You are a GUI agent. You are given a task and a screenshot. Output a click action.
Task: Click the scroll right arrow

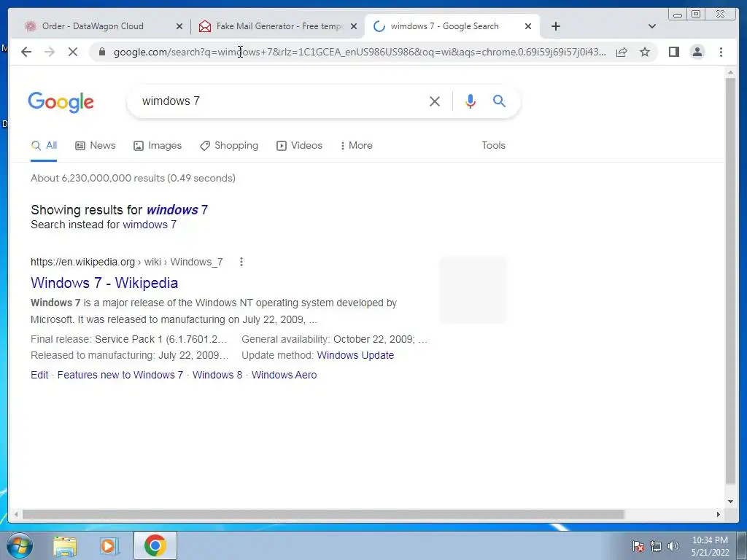[x=719, y=514]
